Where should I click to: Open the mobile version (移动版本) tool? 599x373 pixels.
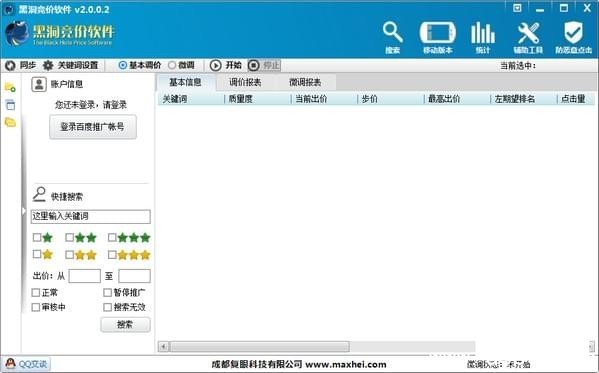click(x=438, y=37)
